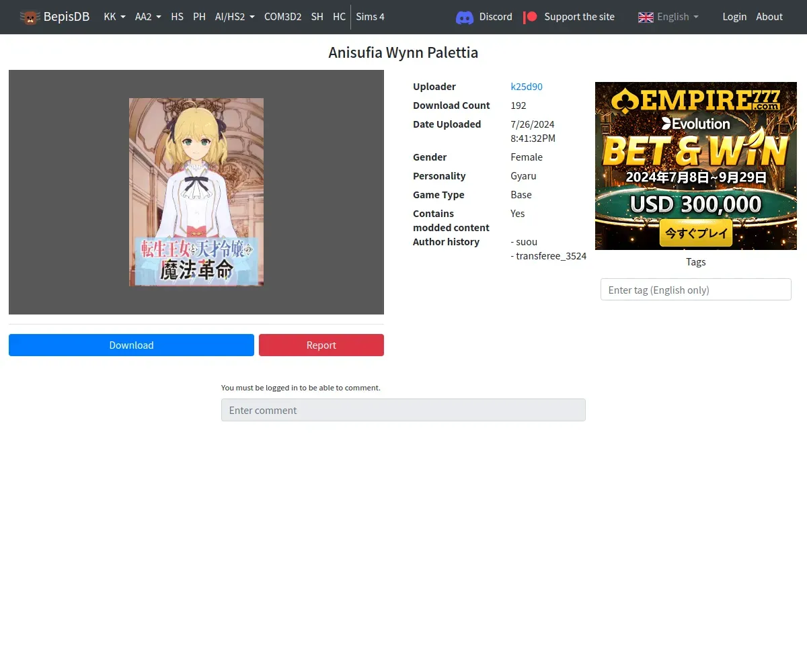The image size is (807, 672).
Task: Click the Empire777 Bet & Win ad banner
Action: 696,166
